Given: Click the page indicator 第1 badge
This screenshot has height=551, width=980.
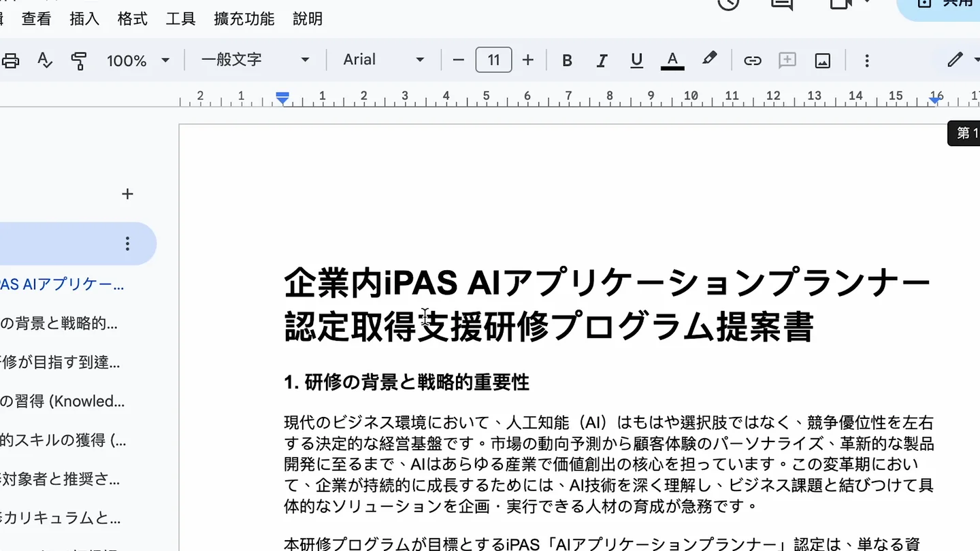Looking at the screenshot, I should 964,133.
